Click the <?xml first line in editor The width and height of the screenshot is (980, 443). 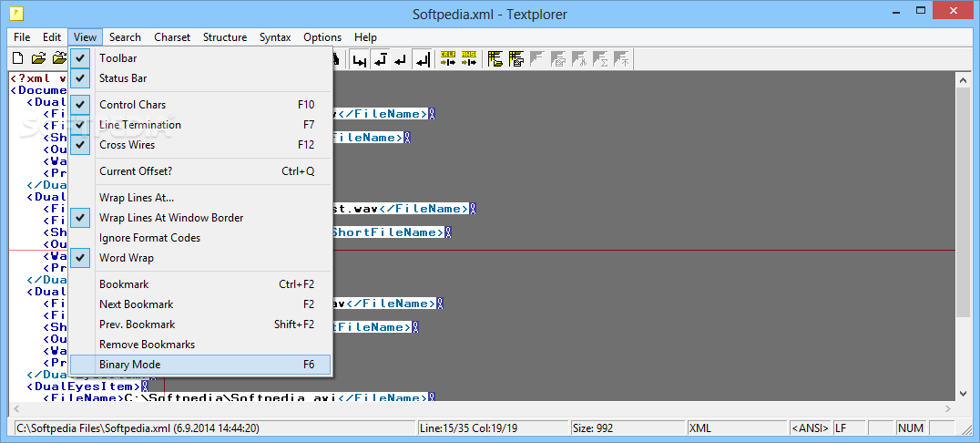click(x=39, y=78)
